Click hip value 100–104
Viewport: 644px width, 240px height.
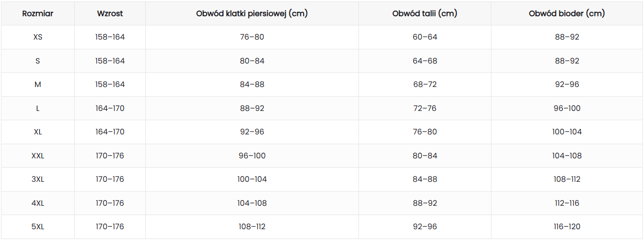point(567,132)
